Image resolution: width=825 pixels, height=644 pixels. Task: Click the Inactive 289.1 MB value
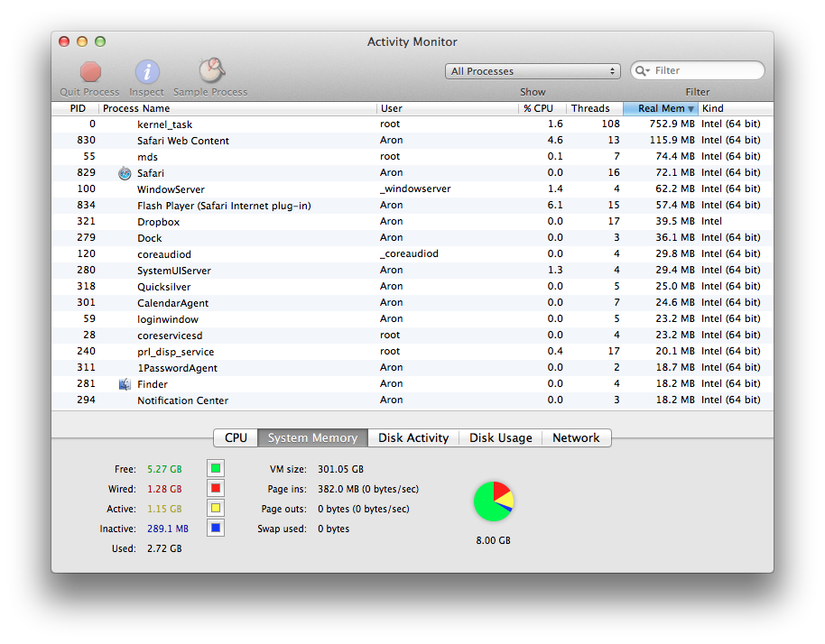pyautogui.click(x=168, y=529)
